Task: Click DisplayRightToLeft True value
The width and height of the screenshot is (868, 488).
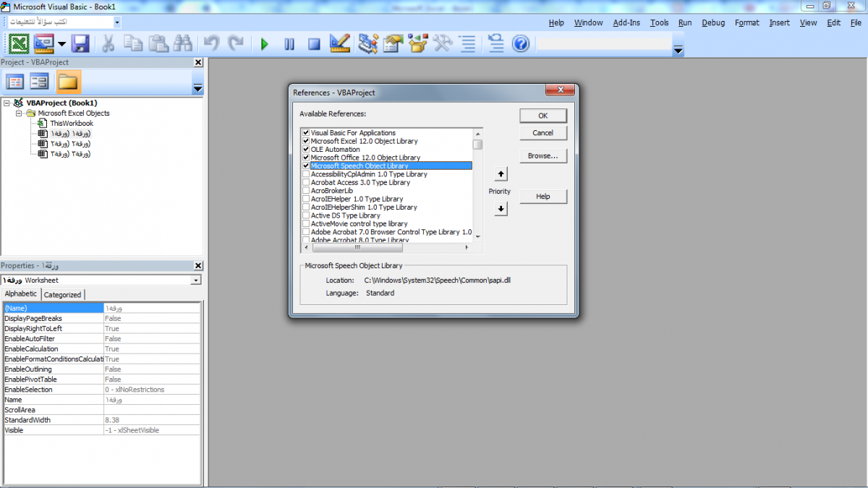Action: tap(152, 328)
